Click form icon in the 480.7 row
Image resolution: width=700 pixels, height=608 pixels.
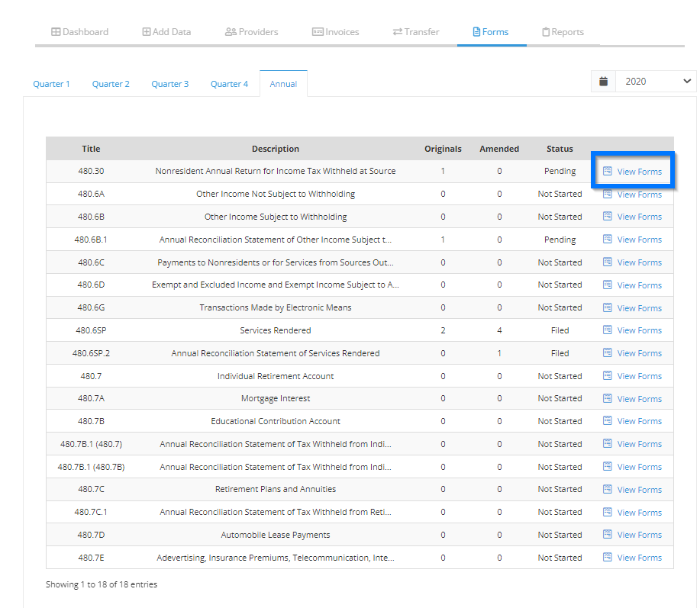pos(607,375)
